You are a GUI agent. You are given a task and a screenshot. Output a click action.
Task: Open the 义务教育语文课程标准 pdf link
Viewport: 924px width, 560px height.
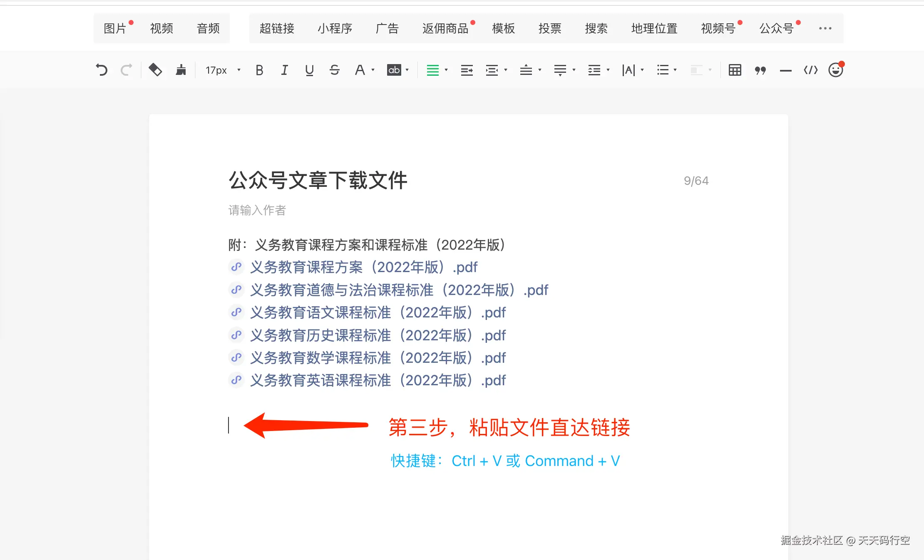[377, 312]
